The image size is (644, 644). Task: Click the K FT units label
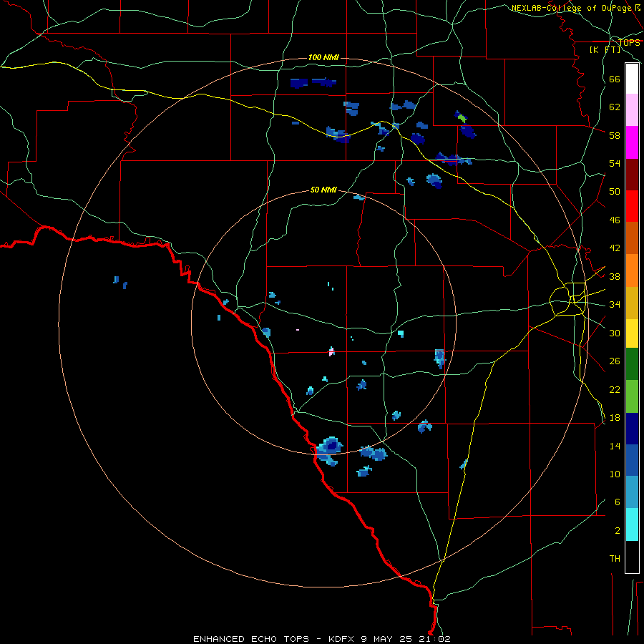(x=605, y=49)
